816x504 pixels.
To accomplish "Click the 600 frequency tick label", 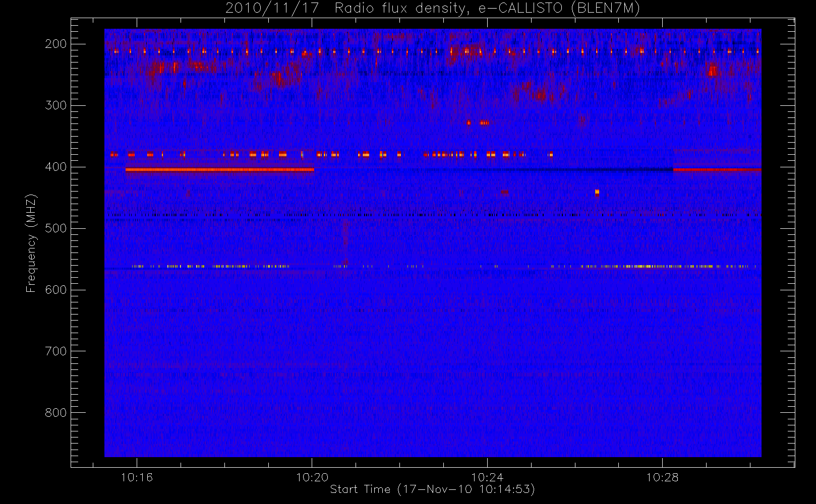I will pyautogui.click(x=56, y=290).
